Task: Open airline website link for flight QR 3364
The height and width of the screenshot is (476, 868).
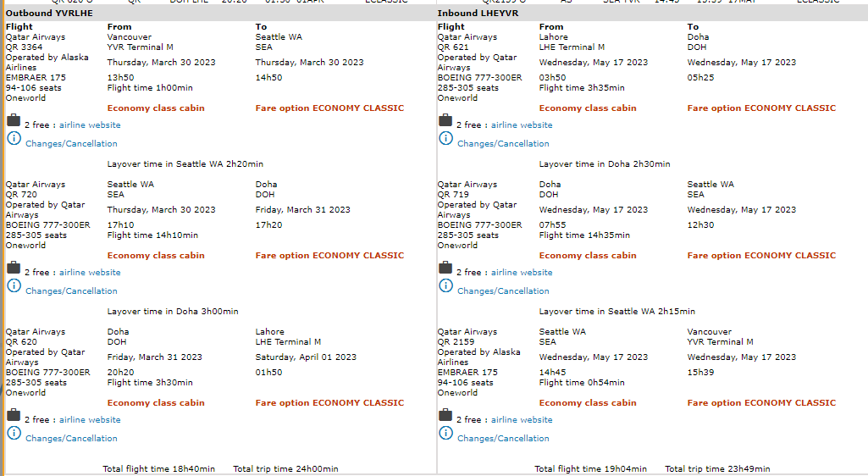Action: (x=90, y=125)
